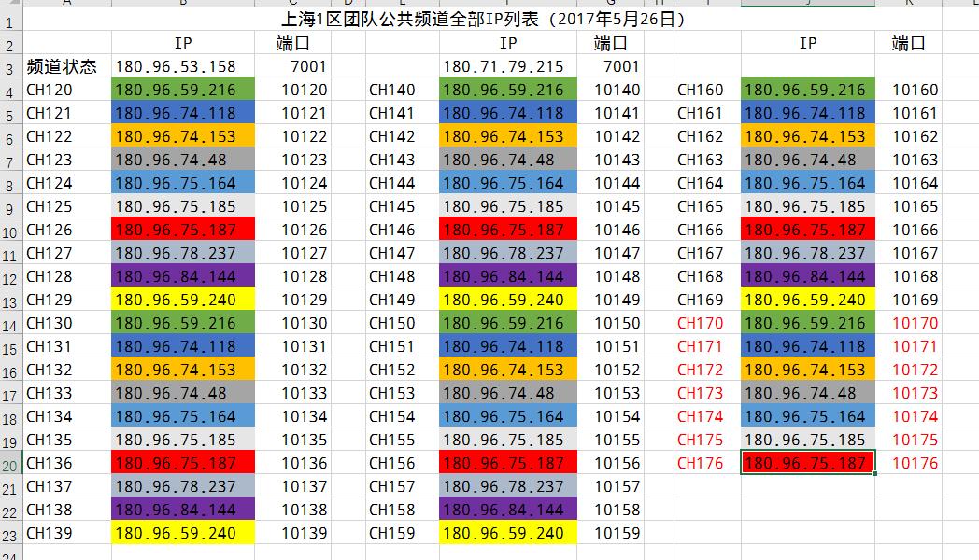Select row header 13
The width and height of the screenshot is (979, 560).
(x=9, y=300)
